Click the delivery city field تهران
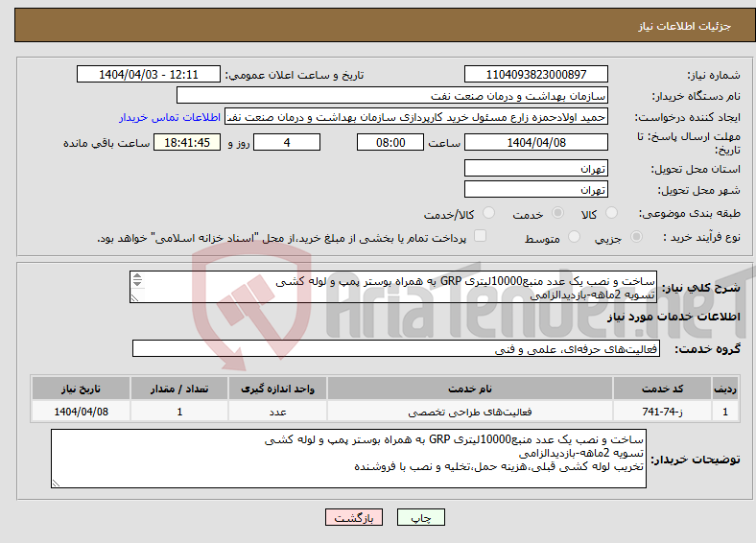This screenshot has width=756, height=543. point(535,189)
